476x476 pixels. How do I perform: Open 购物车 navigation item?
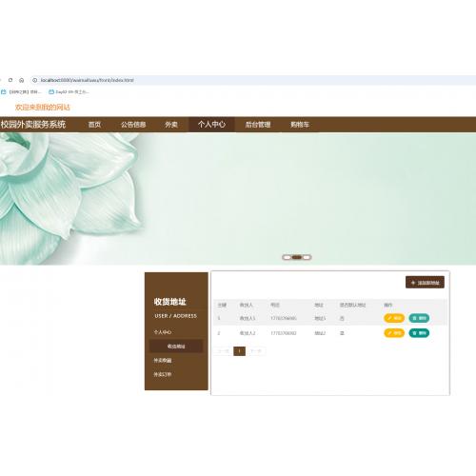pos(300,125)
